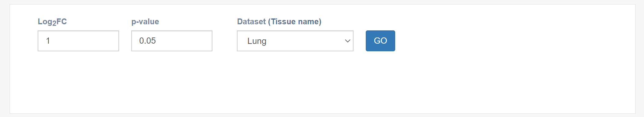This screenshot has height=117, width=644.
Task: Place cursor after 0.05 in the p-value box
Action: (157, 41)
